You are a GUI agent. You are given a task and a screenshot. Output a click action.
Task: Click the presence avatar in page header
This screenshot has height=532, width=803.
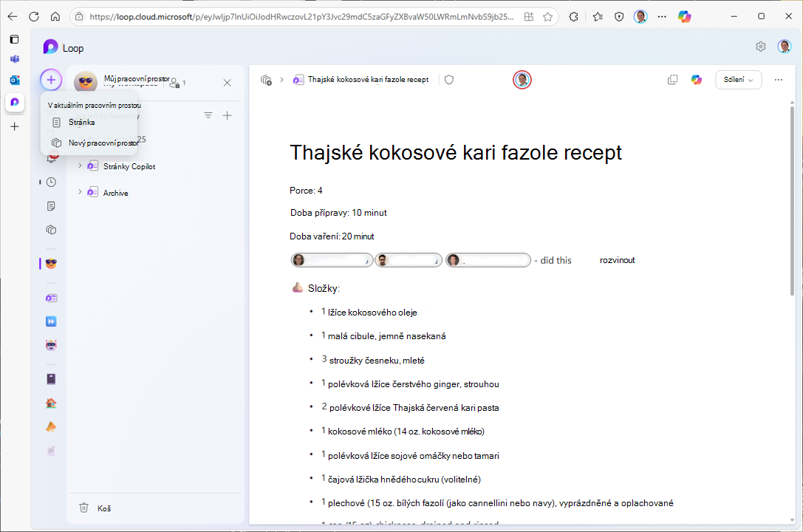coord(522,80)
